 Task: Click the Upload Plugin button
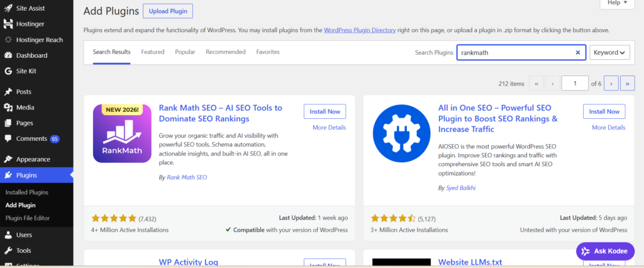pyautogui.click(x=168, y=11)
